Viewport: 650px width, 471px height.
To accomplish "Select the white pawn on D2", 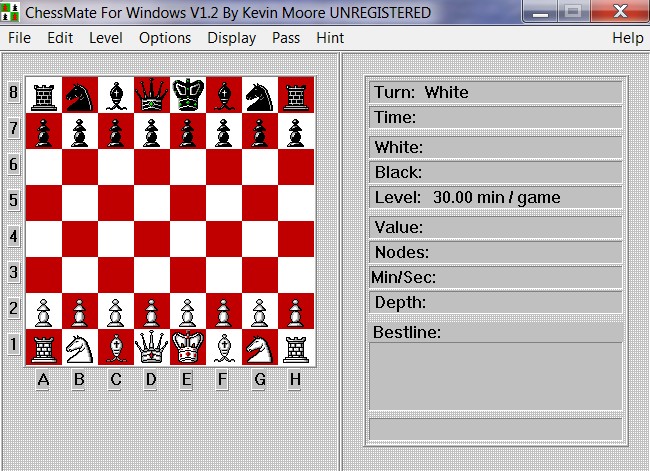I will (x=152, y=311).
